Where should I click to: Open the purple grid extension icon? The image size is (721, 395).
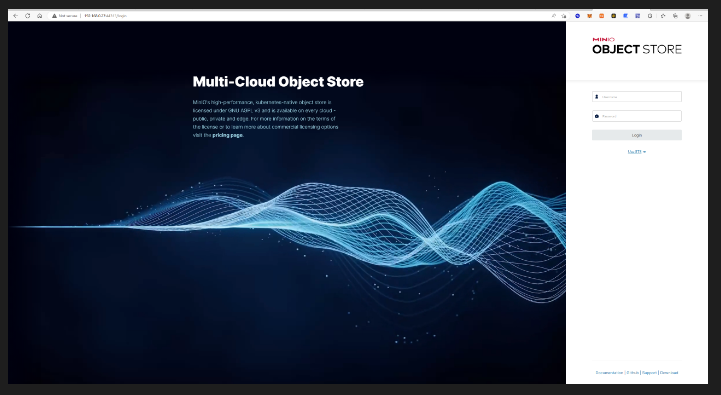tap(637, 16)
